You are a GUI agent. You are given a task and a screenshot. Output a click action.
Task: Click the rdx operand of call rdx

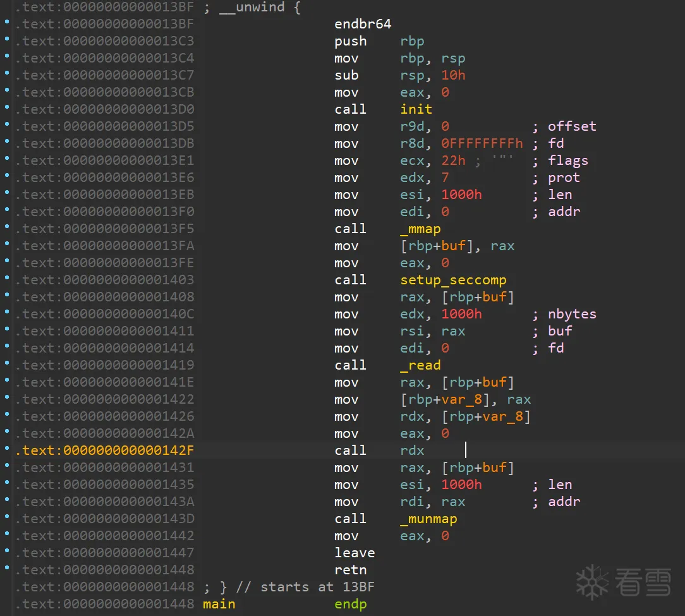tap(412, 450)
